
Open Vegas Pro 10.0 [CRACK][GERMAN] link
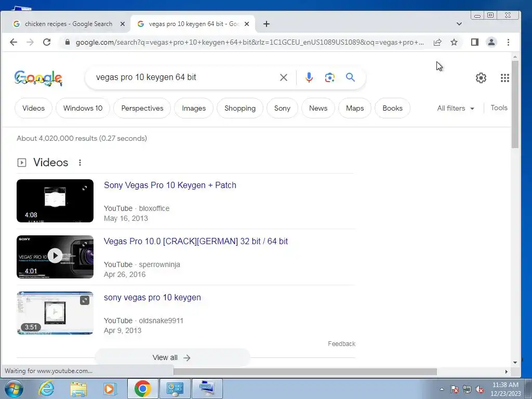click(196, 241)
